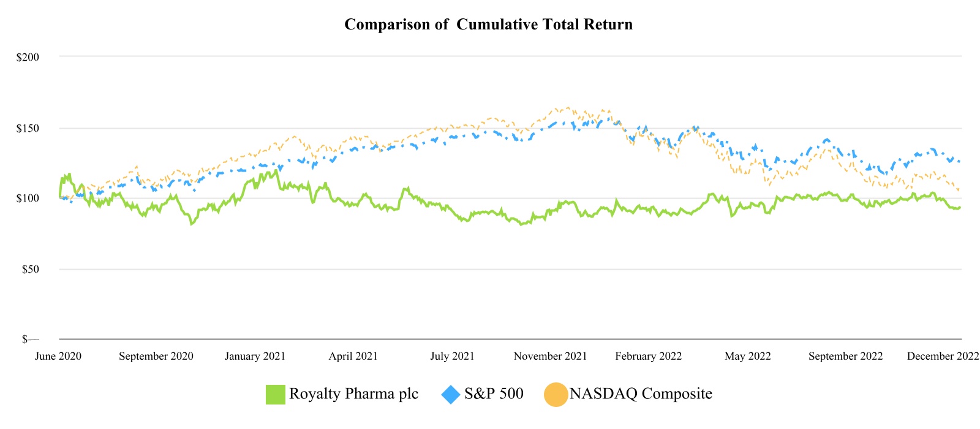Screen dimensions: 980x429
Task: Click the January 2021 x-axis label
Action: coord(255,356)
